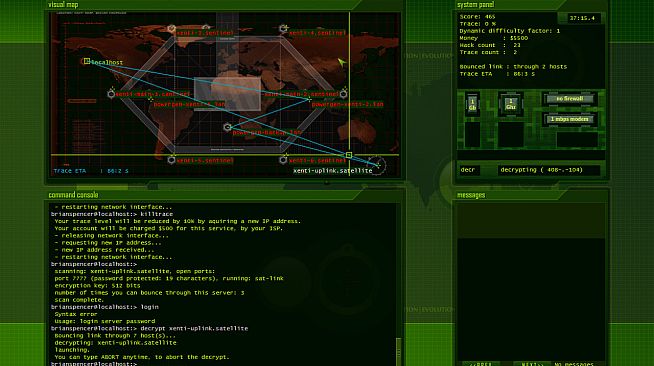
Task: Click the powergen-backup server node icon
Action: pos(227,127)
